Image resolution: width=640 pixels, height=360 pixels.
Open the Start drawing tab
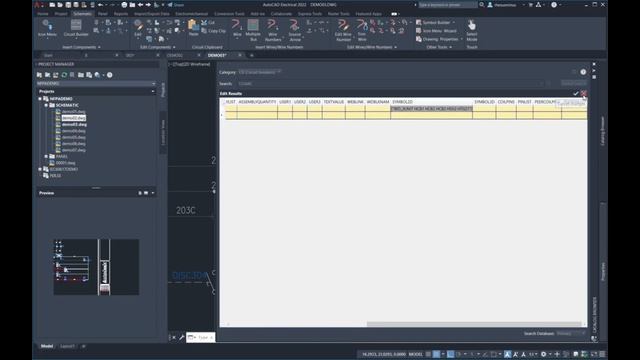click(x=48, y=55)
